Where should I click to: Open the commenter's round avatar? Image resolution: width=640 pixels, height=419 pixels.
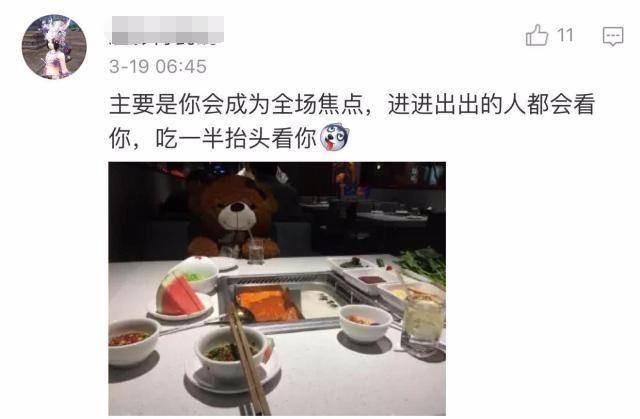tap(54, 47)
